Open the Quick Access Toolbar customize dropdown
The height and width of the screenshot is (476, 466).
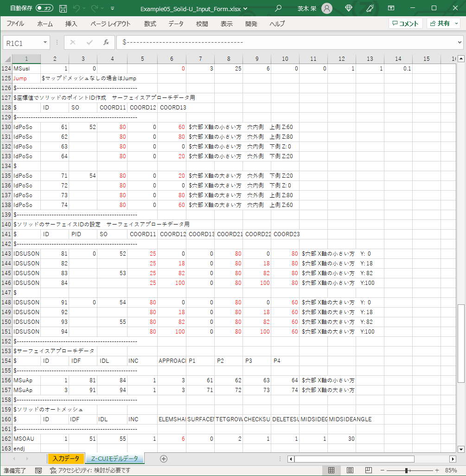point(112,8)
